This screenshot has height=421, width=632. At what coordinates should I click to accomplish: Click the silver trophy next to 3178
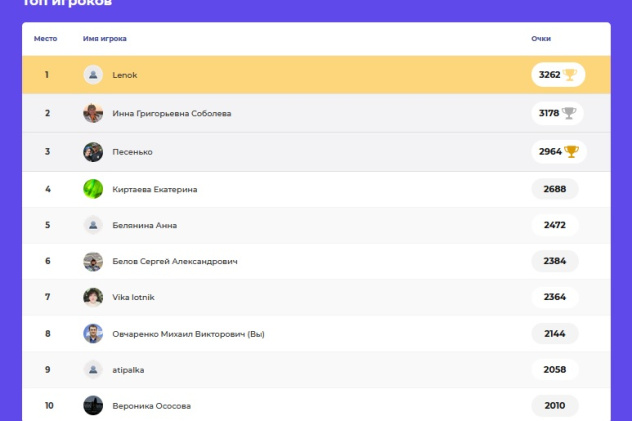tap(569, 113)
